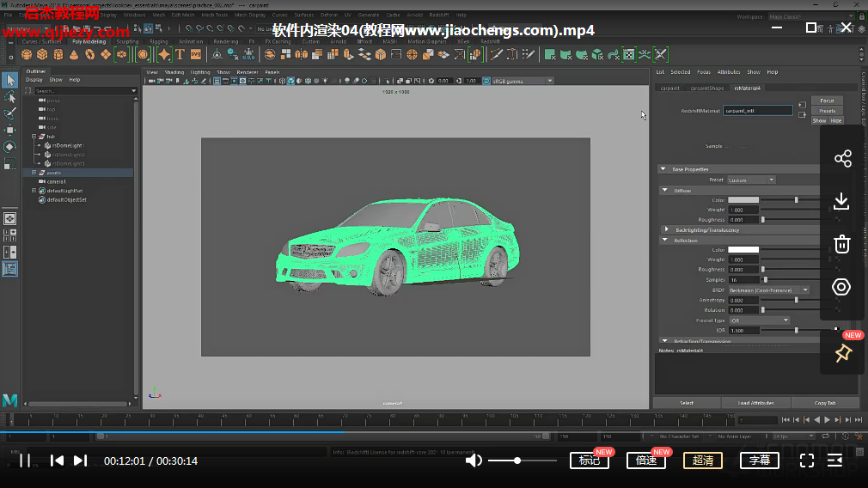
Task: Create a polygon cone from shelf
Action: [74, 54]
